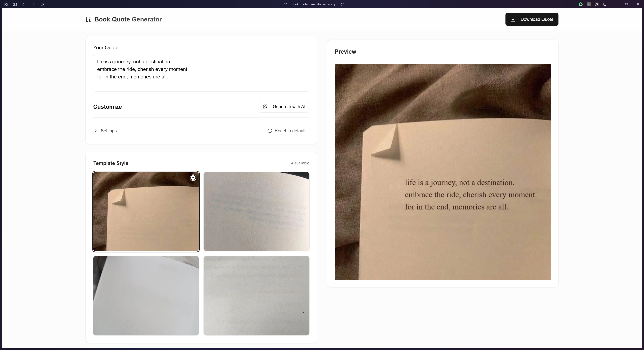Toggle the browser sidebar panel icon
This screenshot has height=350, width=644.
[15, 4]
